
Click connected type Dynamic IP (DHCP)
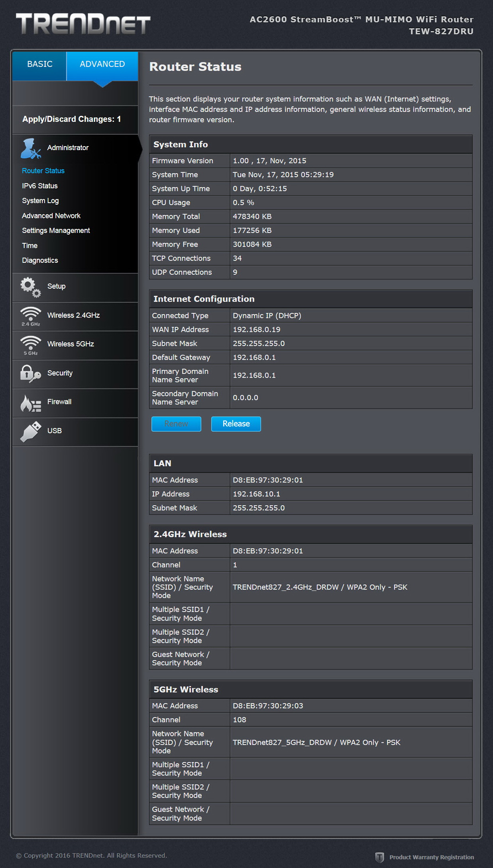[267, 316]
